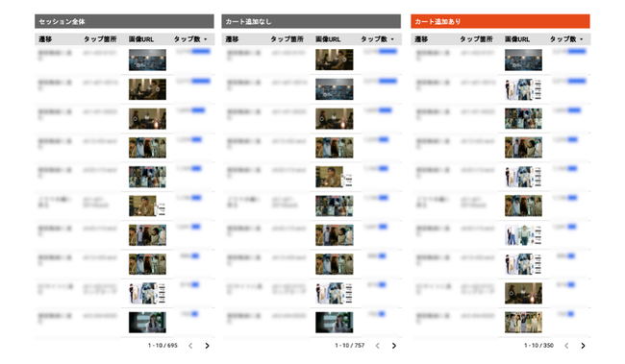Open first thumbnail in カート追加なし table
Viewport: 625px width, 364px height.
(x=335, y=60)
